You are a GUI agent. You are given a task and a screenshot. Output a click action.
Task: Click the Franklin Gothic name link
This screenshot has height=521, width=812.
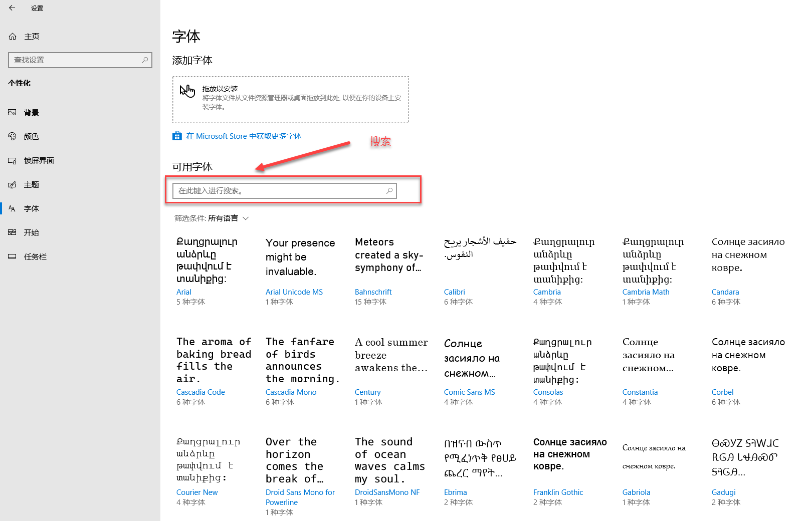click(558, 492)
